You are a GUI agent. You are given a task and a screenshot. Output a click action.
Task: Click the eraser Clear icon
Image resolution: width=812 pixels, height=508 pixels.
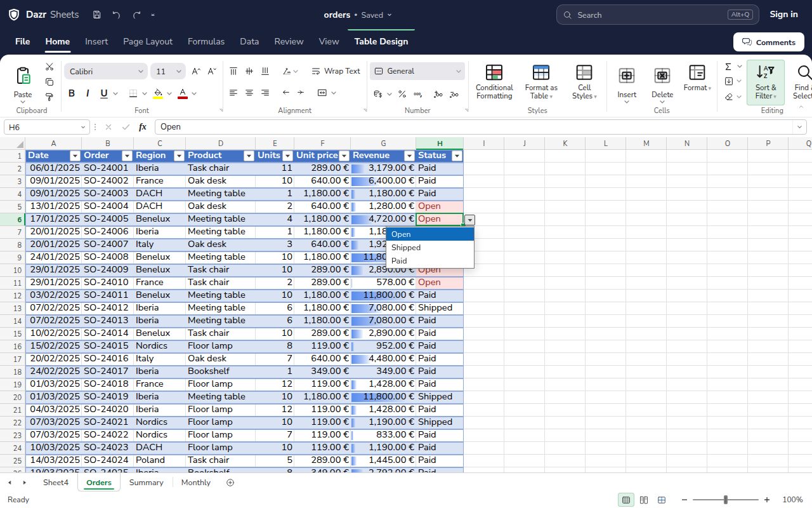click(728, 97)
